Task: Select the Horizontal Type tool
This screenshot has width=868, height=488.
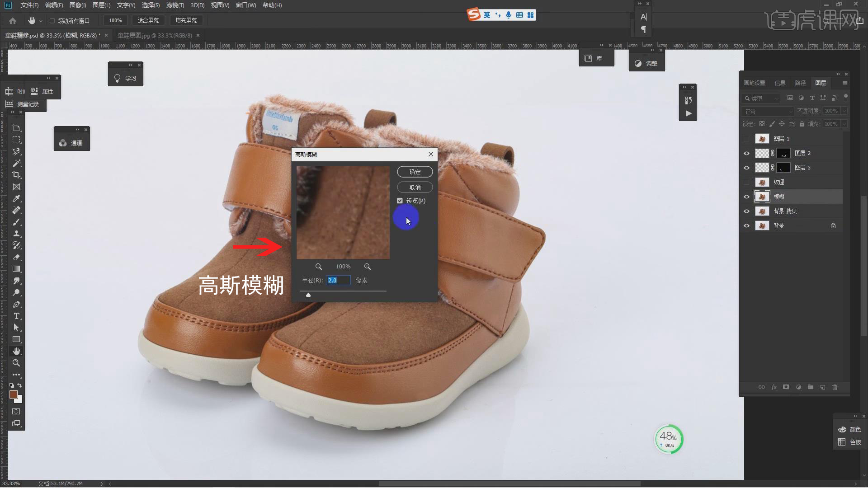Action: point(16,316)
